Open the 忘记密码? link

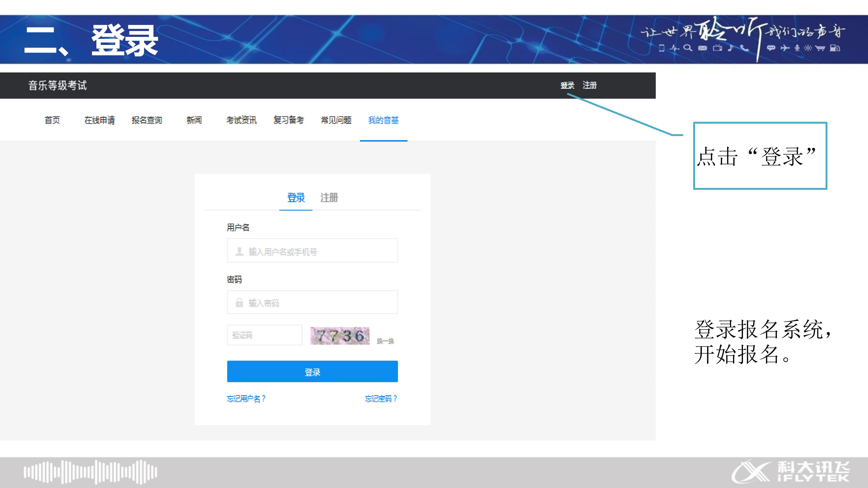click(x=381, y=399)
